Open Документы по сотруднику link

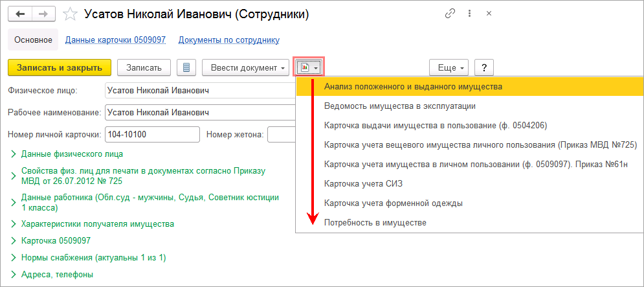click(x=228, y=40)
